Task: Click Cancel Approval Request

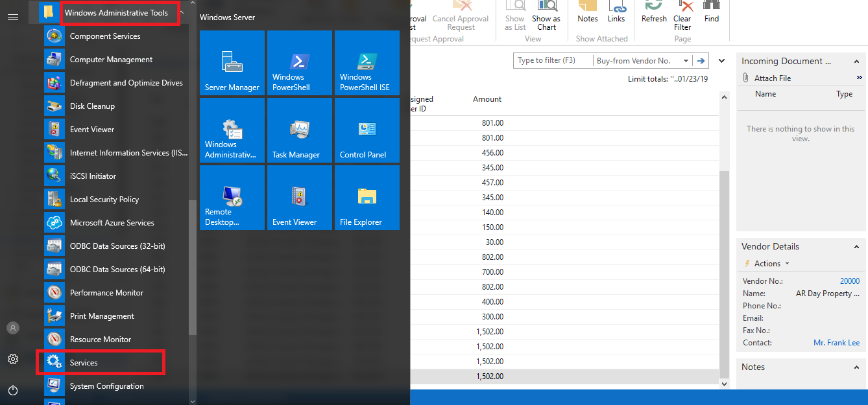Action: coord(461,16)
